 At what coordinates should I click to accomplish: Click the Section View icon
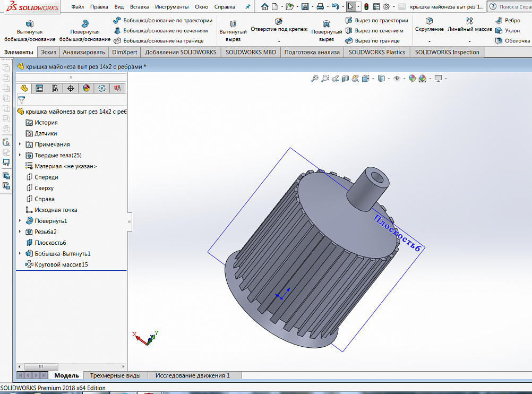tap(346, 79)
